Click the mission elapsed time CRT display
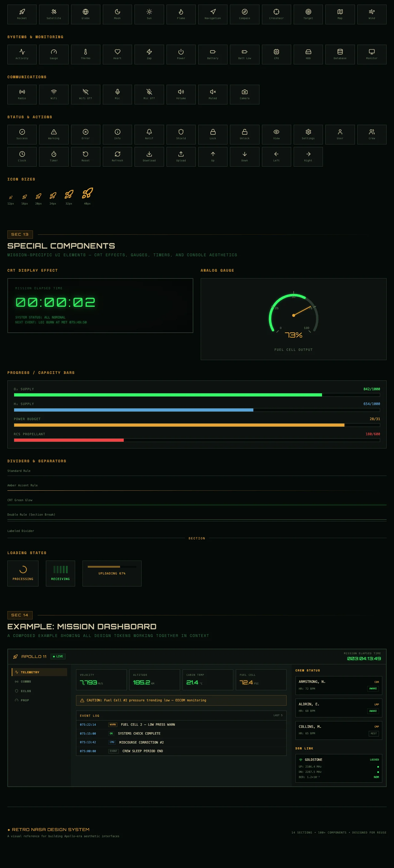This screenshot has height=868, width=394. point(100,306)
